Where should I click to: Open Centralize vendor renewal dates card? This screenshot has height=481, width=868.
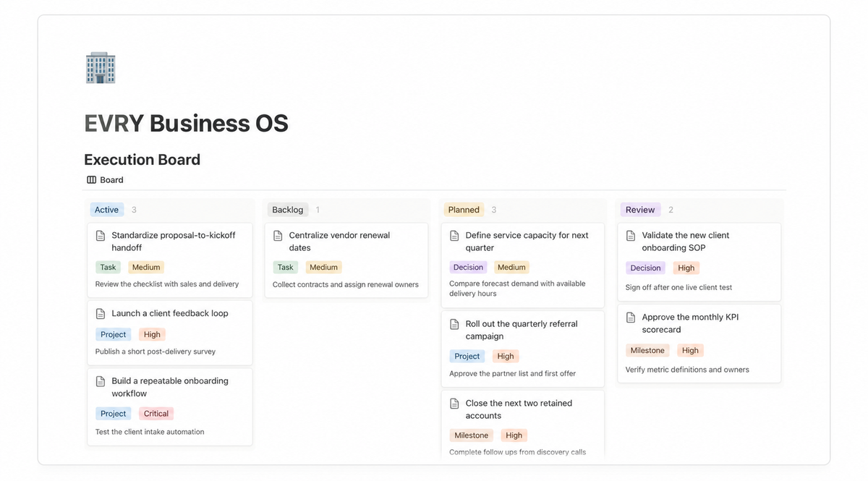pyautogui.click(x=346, y=260)
